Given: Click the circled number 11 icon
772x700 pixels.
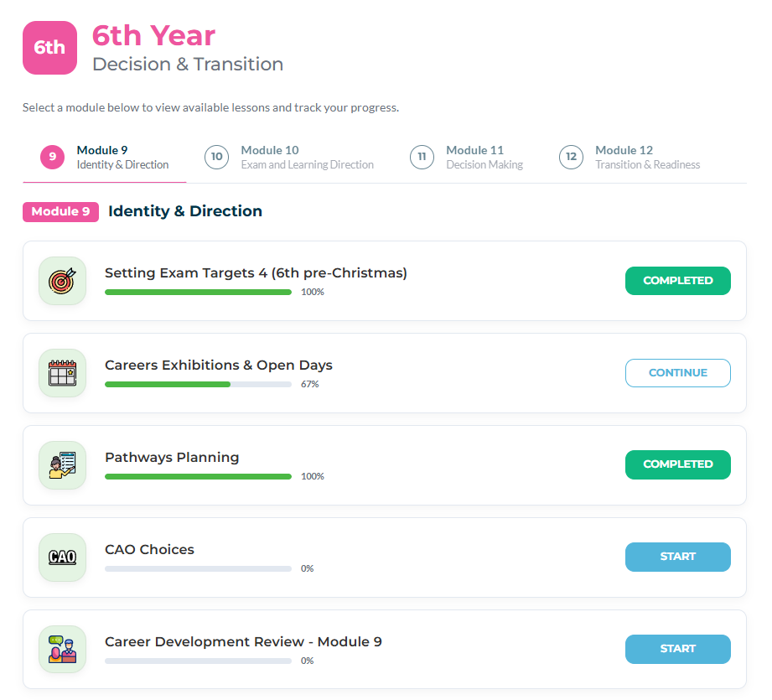Looking at the screenshot, I should [x=422, y=157].
